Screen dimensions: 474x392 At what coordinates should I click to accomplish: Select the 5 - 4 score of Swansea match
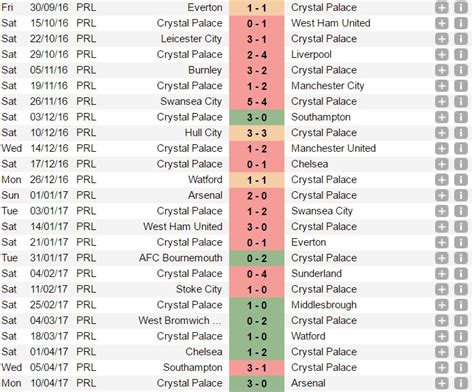point(257,102)
